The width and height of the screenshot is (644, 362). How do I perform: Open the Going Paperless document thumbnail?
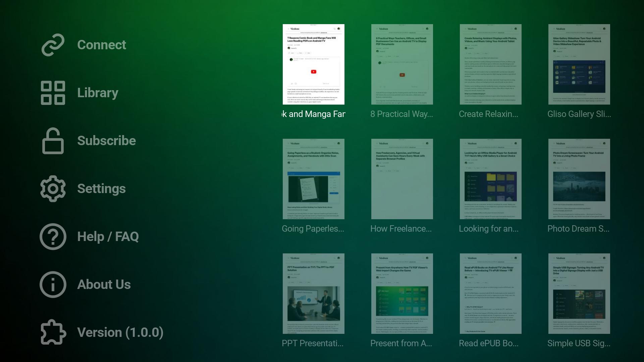[314, 179]
